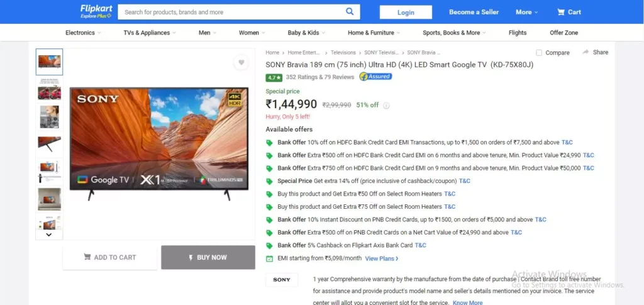Click tag icon beside 10% off HDFC offer
This screenshot has width=644, height=305.
(269, 143)
